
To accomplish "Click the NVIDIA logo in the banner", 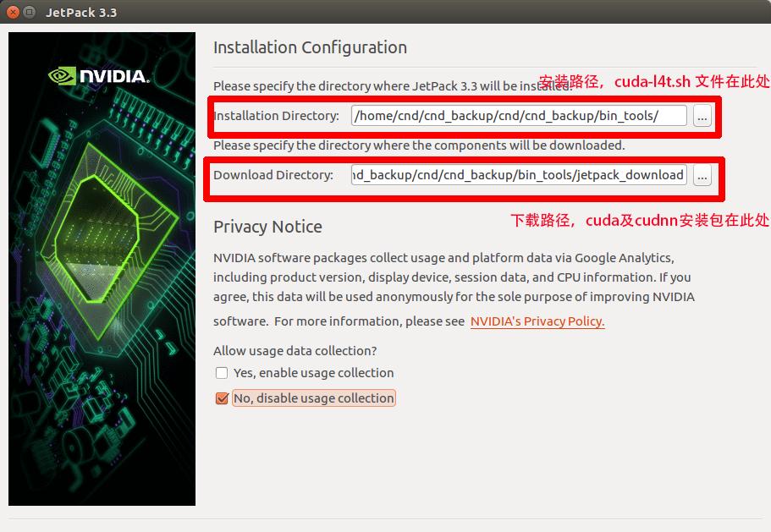I will point(99,76).
